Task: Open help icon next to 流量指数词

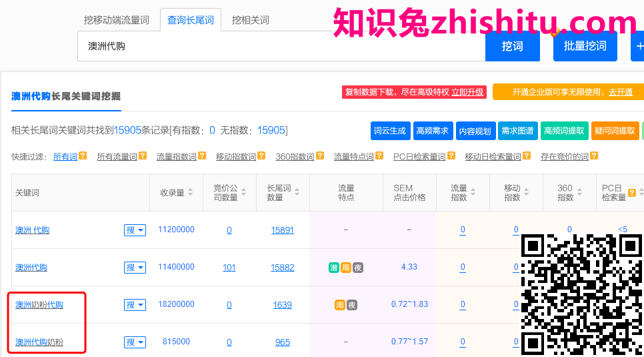Action: pos(202,156)
